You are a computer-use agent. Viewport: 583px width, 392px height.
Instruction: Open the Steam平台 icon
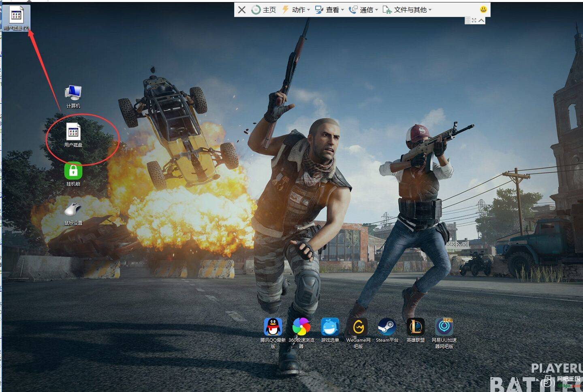pos(387,330)
